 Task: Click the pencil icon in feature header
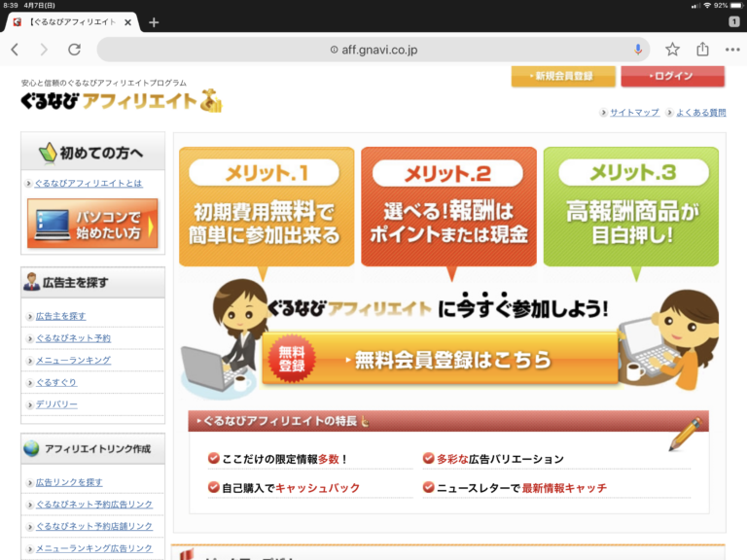685,435
